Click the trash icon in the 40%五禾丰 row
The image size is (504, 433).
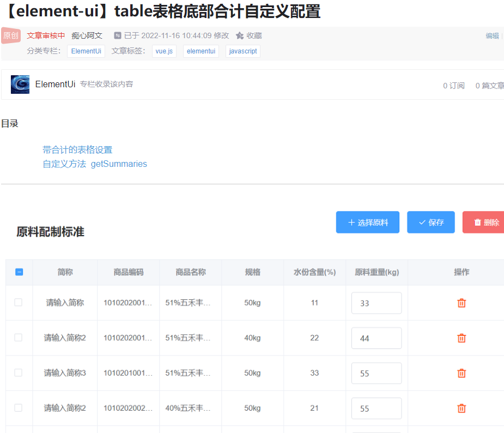[x=462, y=408]
